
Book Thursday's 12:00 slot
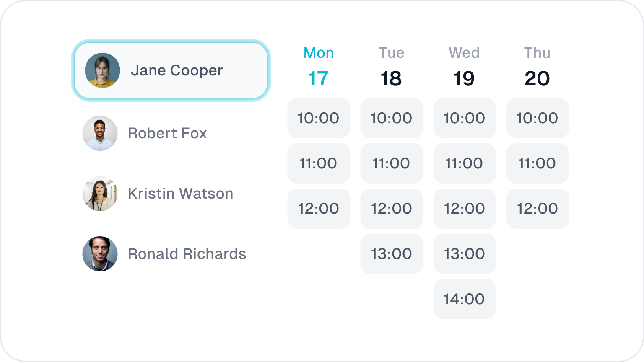(x=538, y=209)
